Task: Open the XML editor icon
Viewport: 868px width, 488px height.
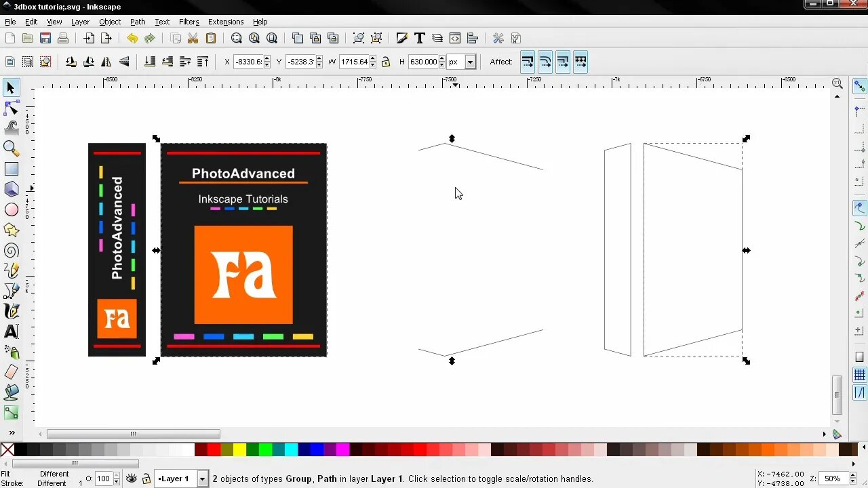Action: (455, 39)
